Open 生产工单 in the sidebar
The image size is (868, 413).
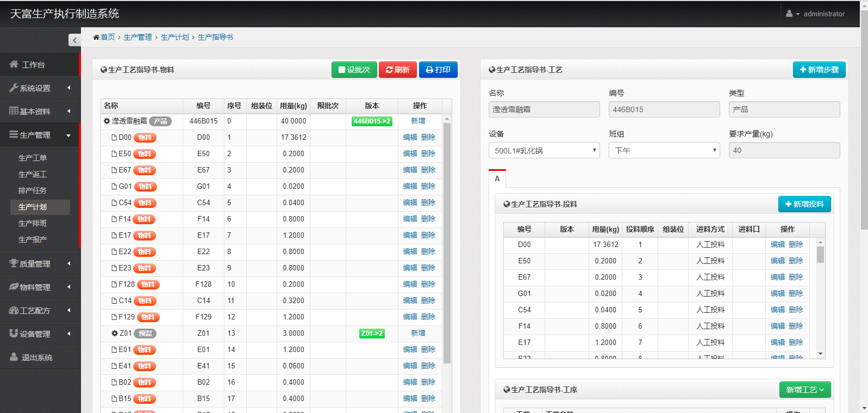click(33, 158)
